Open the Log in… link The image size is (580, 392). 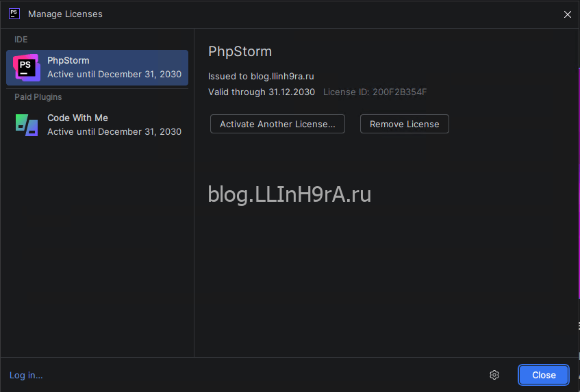tap(26, 375)
